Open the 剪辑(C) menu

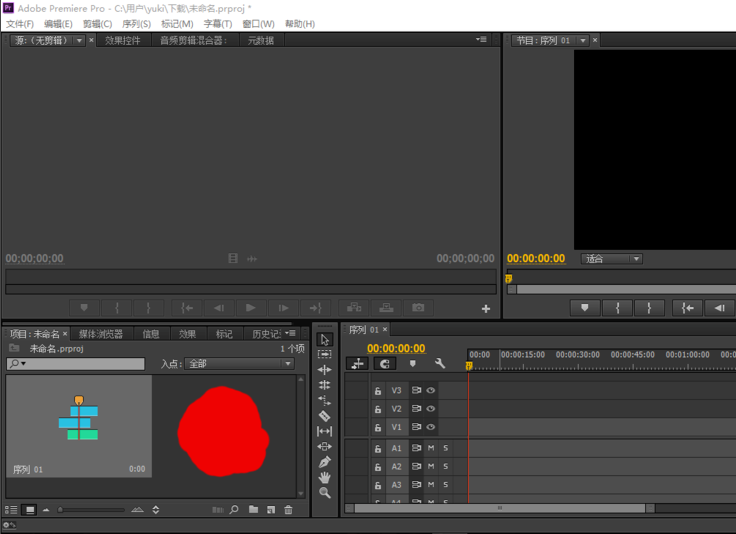pyautogui.click(x=97, y=24)
